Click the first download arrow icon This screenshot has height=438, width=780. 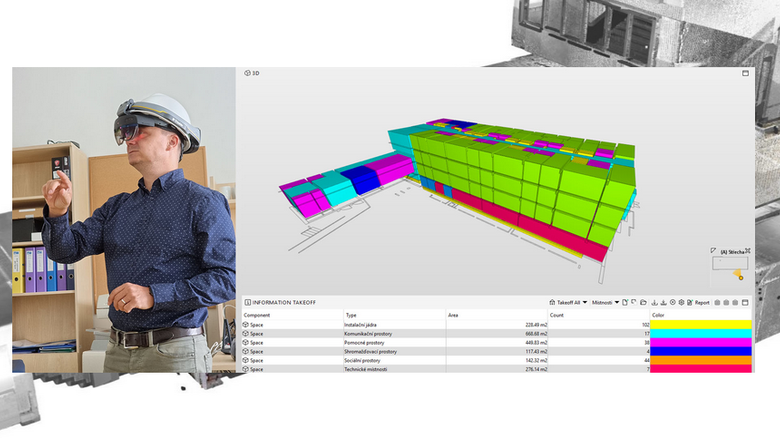(654, 302)
